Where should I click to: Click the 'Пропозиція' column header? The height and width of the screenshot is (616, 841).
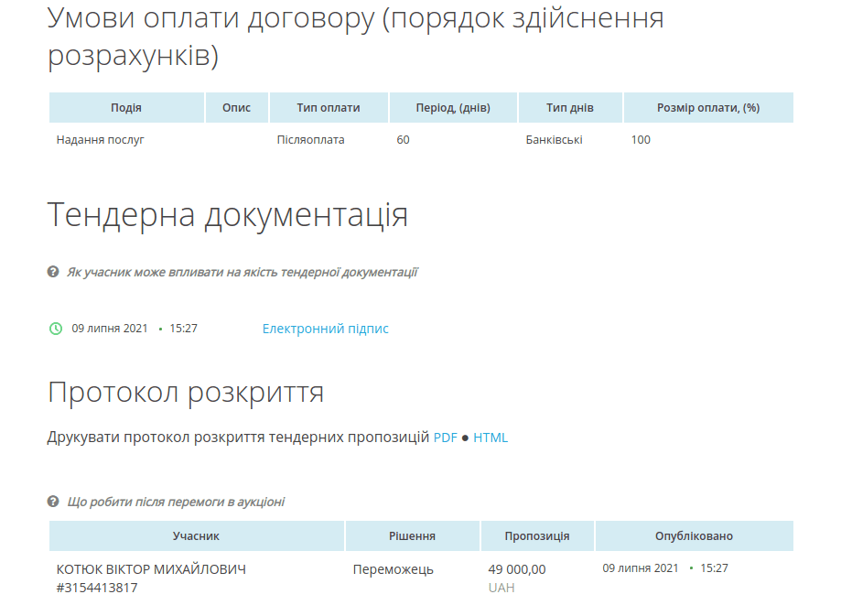[537, 536]
